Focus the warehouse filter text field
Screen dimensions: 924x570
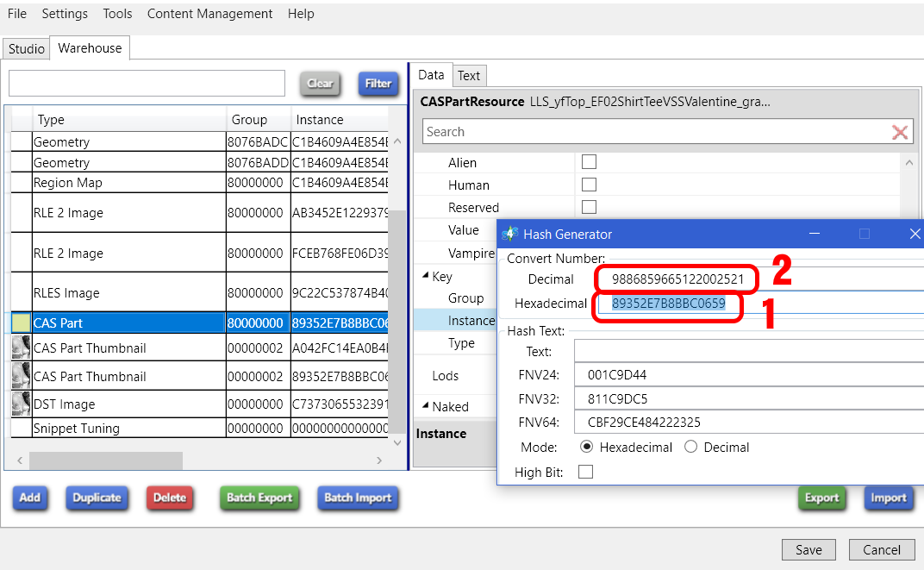click(147, 83)
